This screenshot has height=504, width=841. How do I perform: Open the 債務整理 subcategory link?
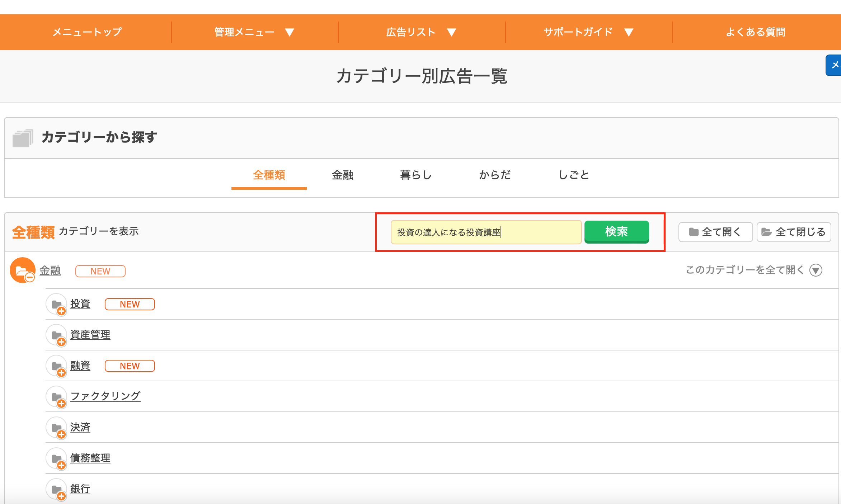[x=90, y=458]
